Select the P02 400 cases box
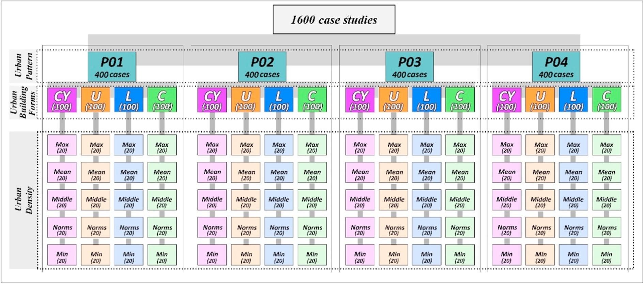Image resolution: width=644 pixels, height=284 pixels. [262, 66]
